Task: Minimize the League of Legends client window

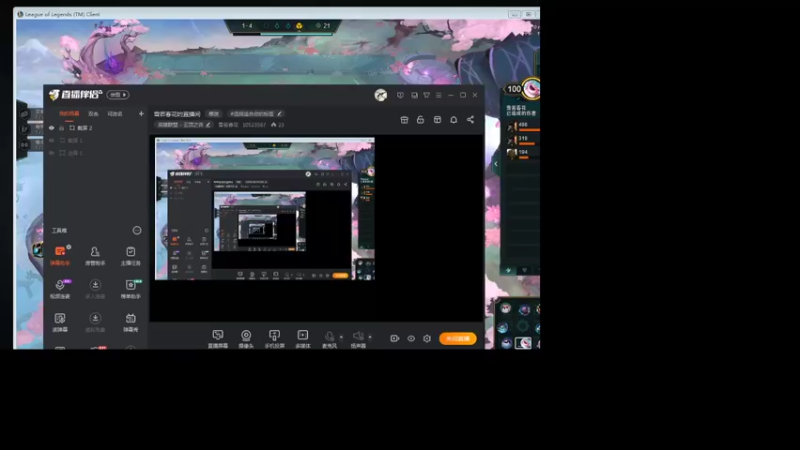Action: [514, 14]
